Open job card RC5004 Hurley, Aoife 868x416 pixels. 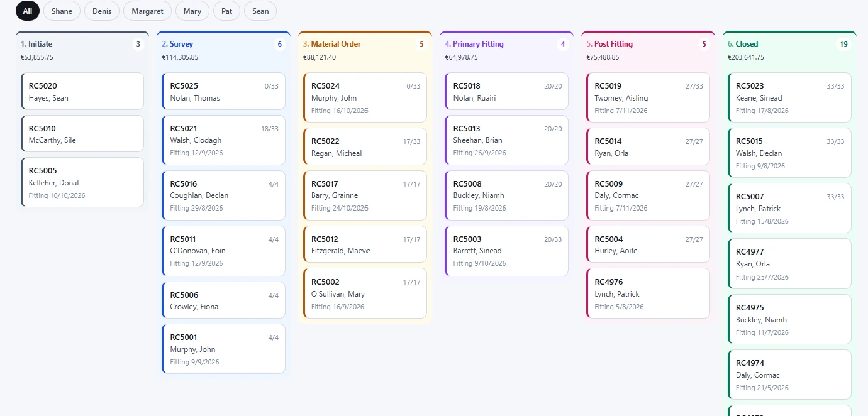pos(648,244)
